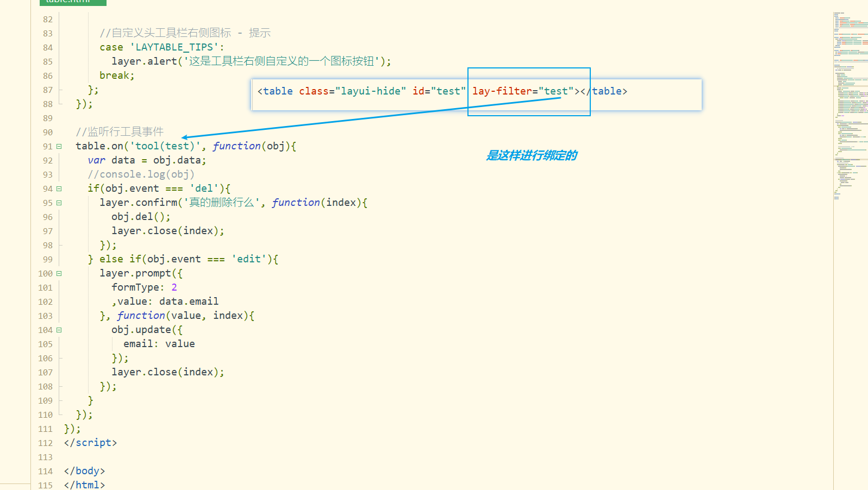Click line number 82 in the gutter

pyautogui.click(x=48, y=20)
